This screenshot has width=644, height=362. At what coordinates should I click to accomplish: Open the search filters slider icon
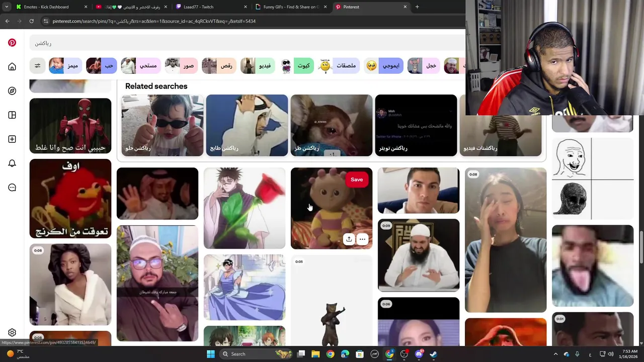point(37,66)
